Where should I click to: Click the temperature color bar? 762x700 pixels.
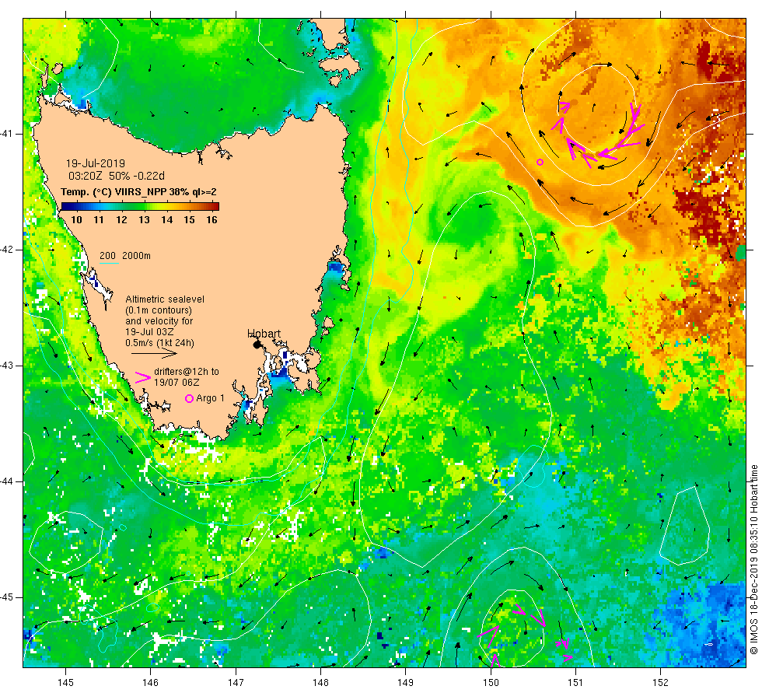[140, 206]
